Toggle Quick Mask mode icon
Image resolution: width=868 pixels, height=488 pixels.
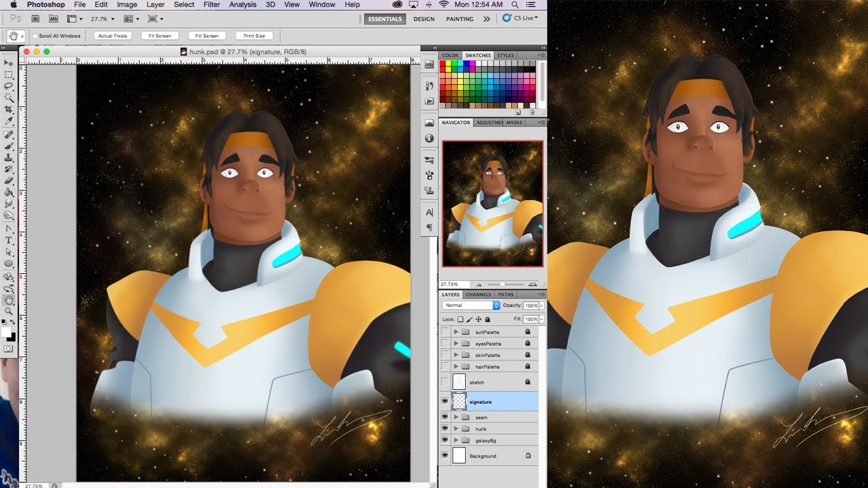[9, 348]
